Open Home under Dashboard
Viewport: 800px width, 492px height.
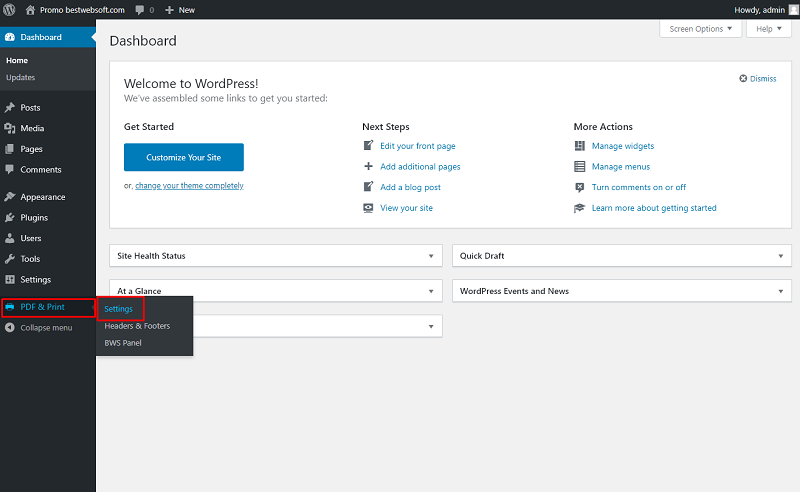coord(17,60)
